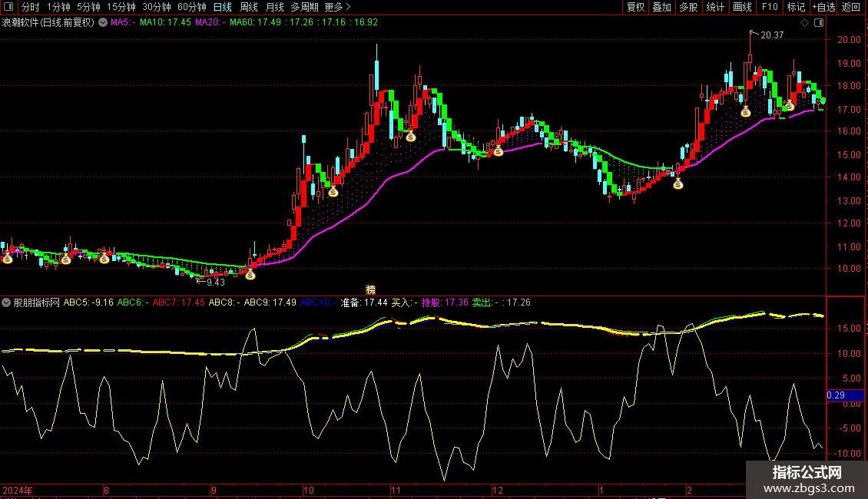Viewport: 868px width, 499px height.
Task: Select the 30分钟 period tab
Action: tap(157, 7)
